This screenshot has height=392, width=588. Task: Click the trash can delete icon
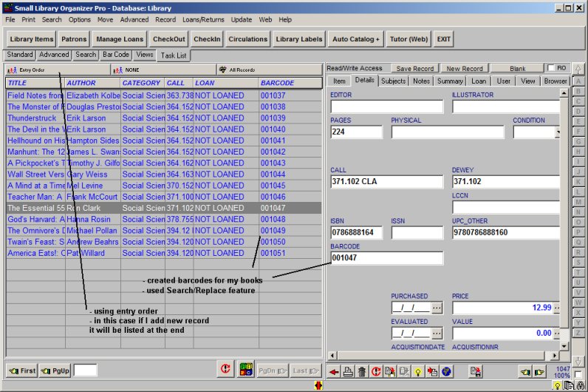coord(361,372)
